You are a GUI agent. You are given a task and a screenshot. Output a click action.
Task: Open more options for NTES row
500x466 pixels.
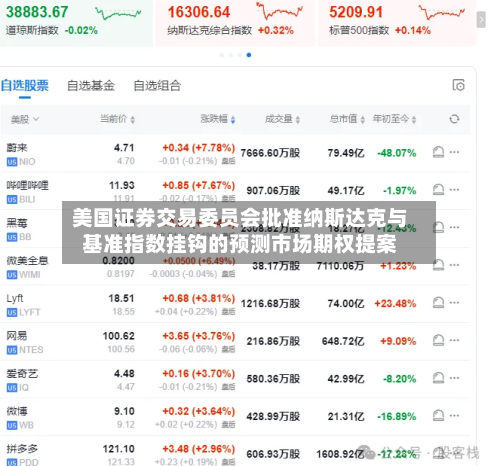pos(454,341)
